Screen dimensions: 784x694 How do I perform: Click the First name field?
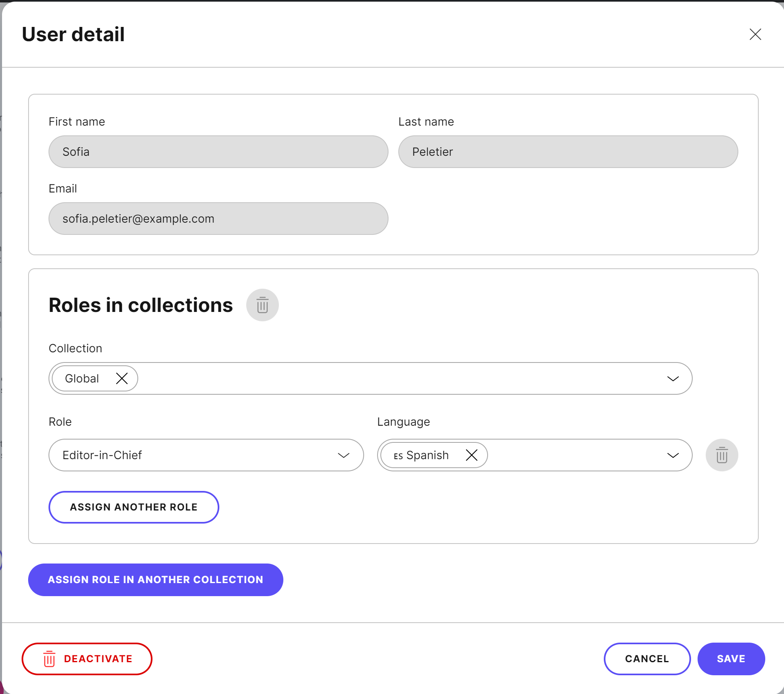click(218, 152)
